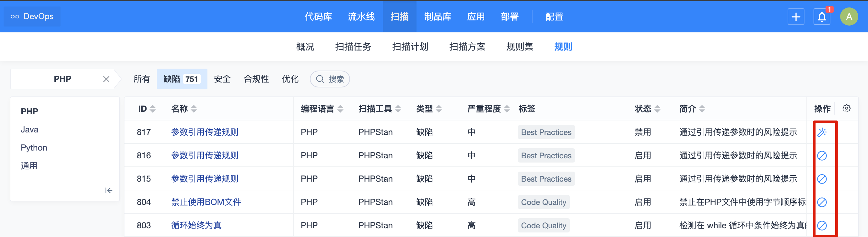Click the 禁用 status in row 817

click(x=643, y=132)
